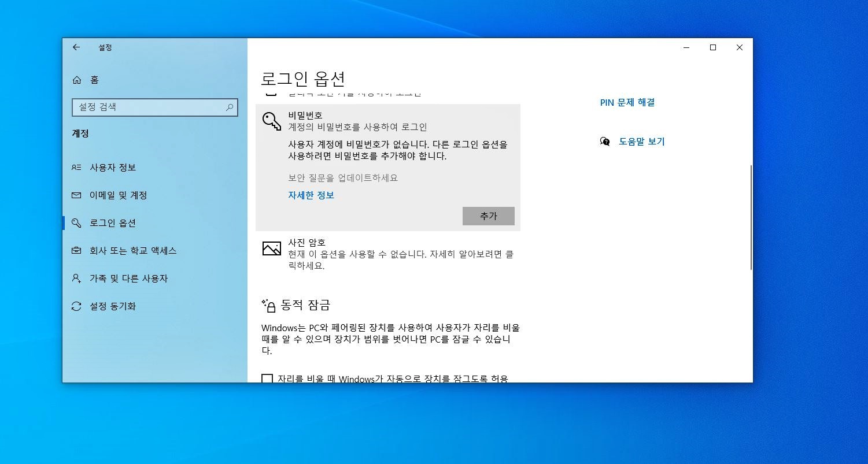Image resolution: width=868 pixels, height=464 pixels.
Task: Click the 사용자 정보 person icon
Action: point(76,168)
